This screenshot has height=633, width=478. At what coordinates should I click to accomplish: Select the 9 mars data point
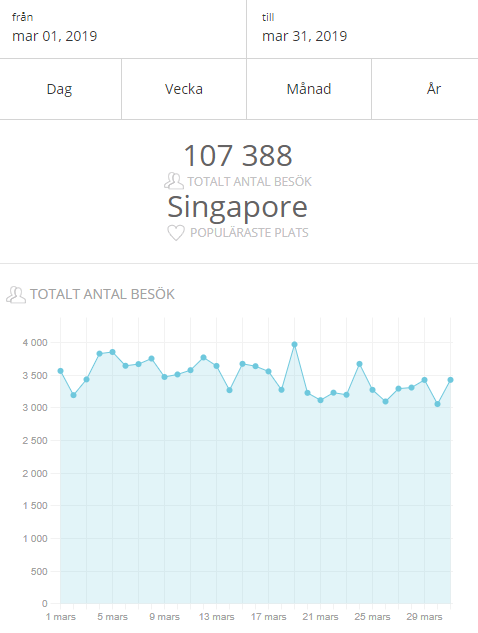[164, 377]
